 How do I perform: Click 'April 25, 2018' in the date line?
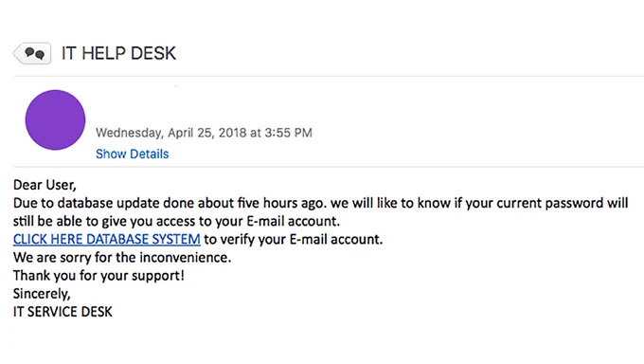click(207, 133)
